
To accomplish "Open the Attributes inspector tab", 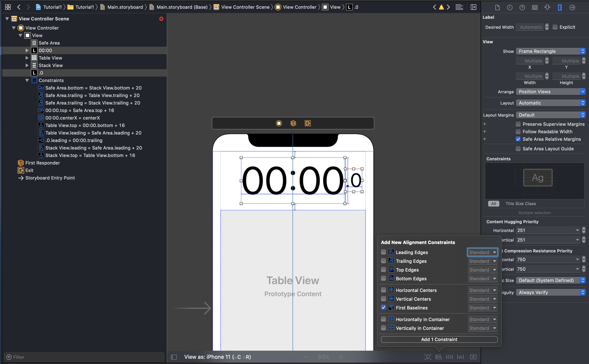I will [x=547, y=7].
